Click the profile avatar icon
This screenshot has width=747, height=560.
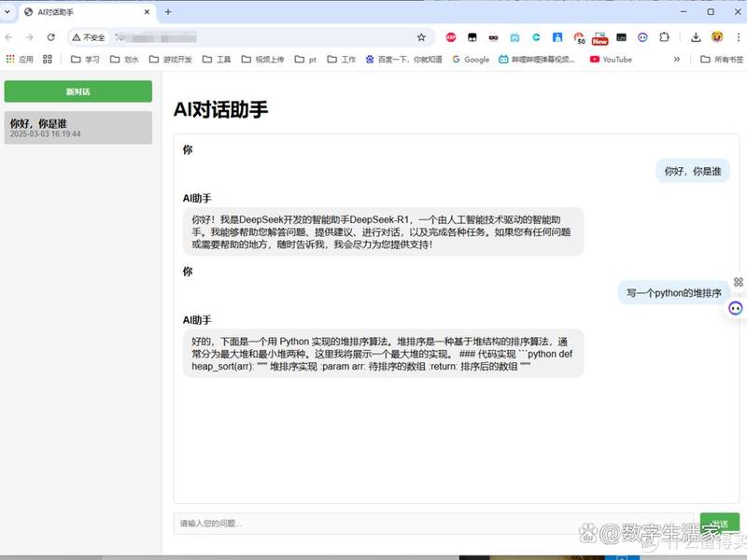click(x=717, y=37)
